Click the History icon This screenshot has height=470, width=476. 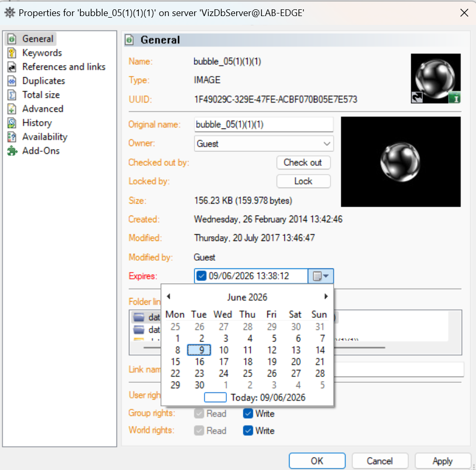pyautogui.click(x=12, y=123)
